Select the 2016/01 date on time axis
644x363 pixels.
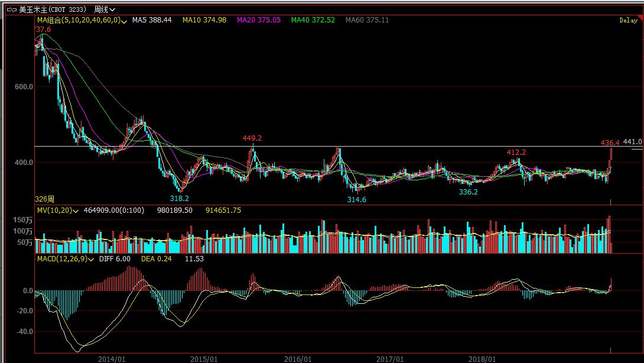click(x=298, y=359)
